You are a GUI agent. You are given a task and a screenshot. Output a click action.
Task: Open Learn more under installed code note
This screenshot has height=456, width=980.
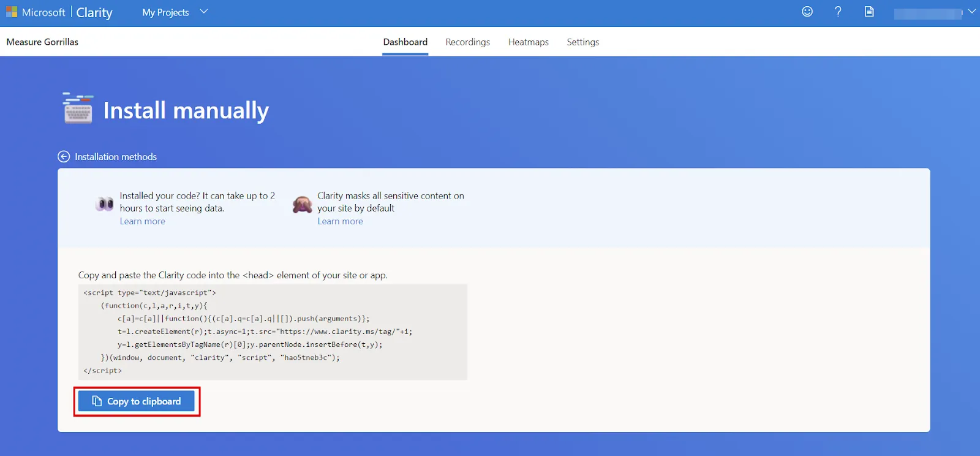coord(142,221)
